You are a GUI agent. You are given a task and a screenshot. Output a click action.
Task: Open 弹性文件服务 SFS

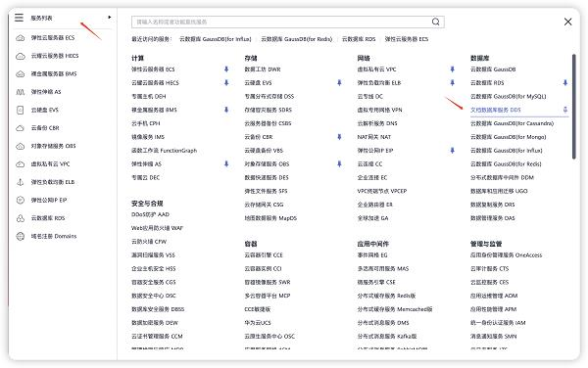[266, 191]
